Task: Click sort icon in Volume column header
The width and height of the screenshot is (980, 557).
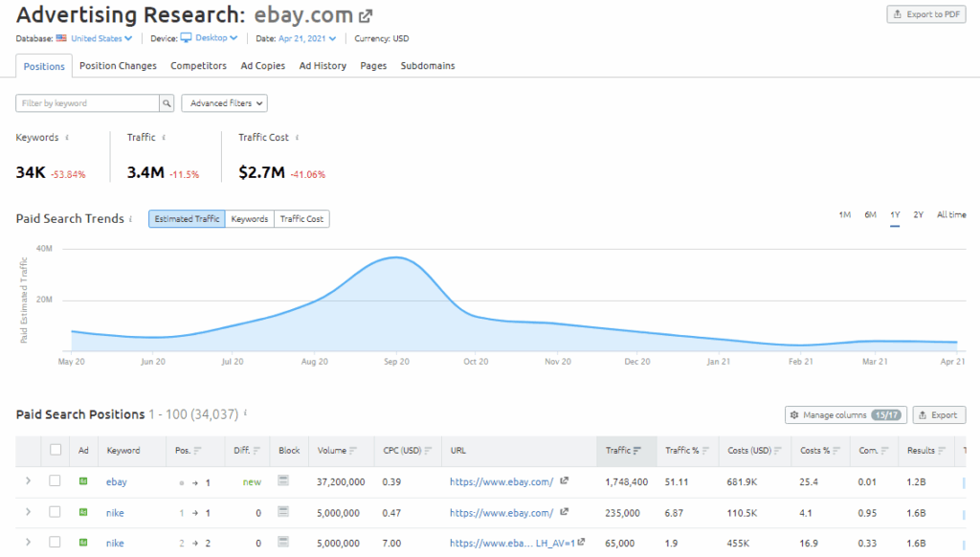Action: click(x=354, y=451)
